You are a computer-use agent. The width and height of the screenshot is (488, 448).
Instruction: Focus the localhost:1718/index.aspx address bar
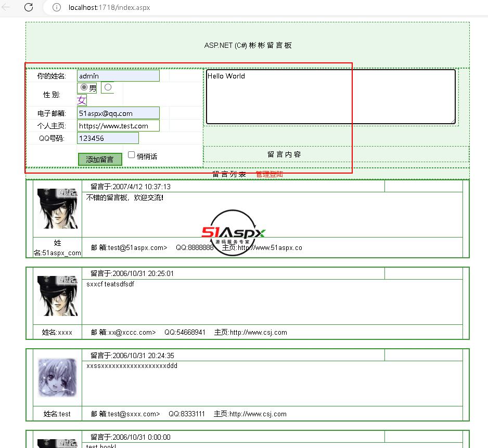(x=109, y=7)
